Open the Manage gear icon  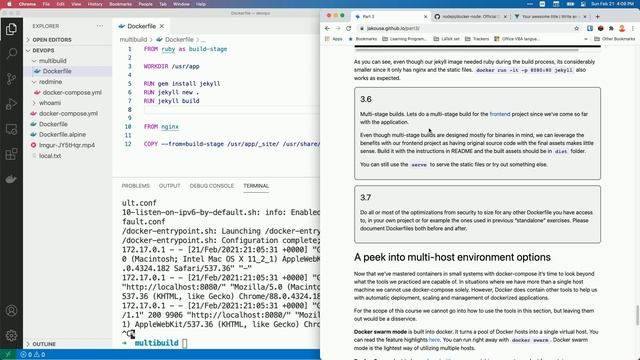point(11,336)
